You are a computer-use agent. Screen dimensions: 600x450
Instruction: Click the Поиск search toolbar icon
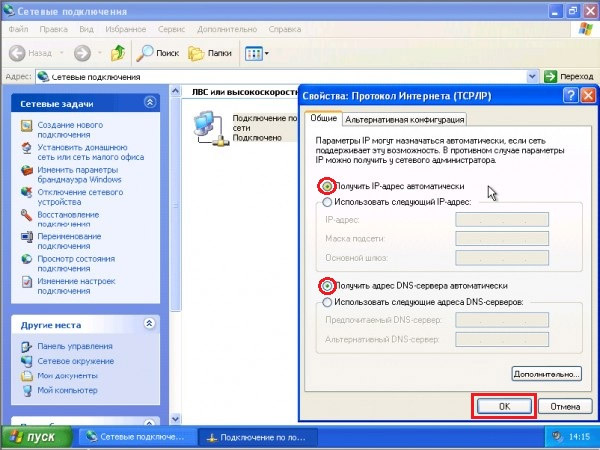click(146, 52)
